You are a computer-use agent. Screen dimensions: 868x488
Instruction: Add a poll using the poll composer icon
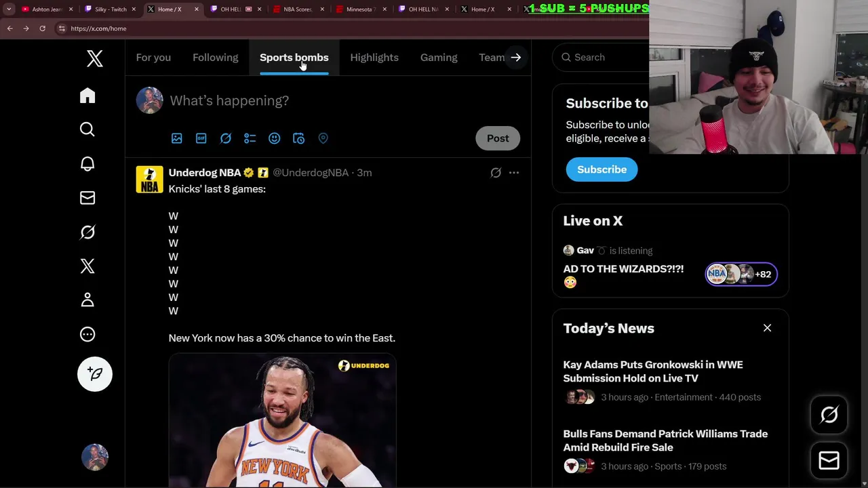[250, 138]
